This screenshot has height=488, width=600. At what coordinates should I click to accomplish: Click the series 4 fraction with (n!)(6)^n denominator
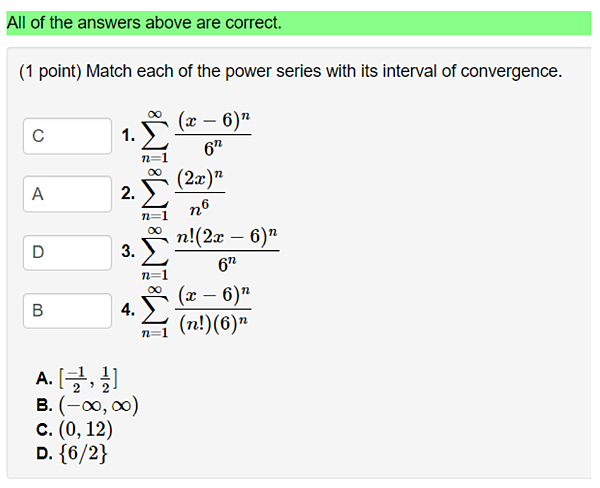(x=212, y=310)
